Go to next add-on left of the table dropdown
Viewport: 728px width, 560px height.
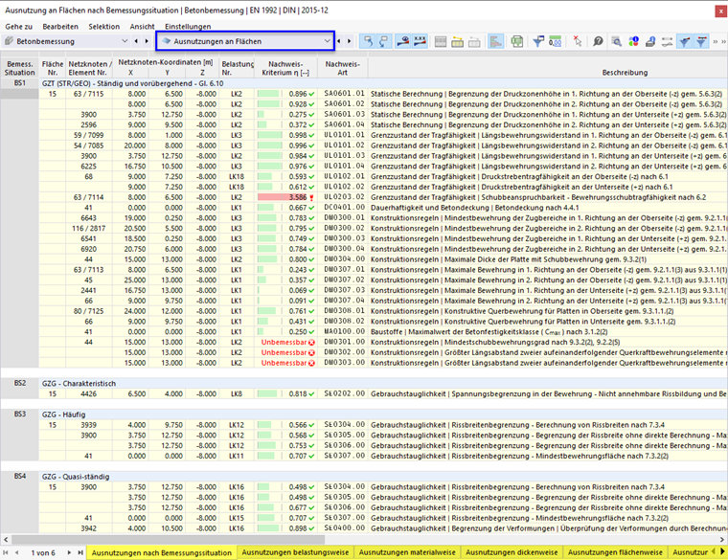coord(147,41)
